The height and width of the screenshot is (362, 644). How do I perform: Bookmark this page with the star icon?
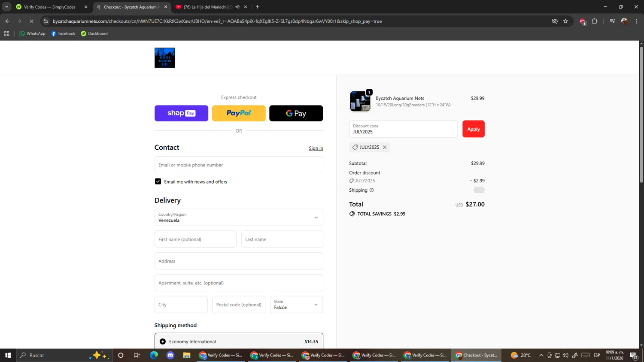(565, 21)
